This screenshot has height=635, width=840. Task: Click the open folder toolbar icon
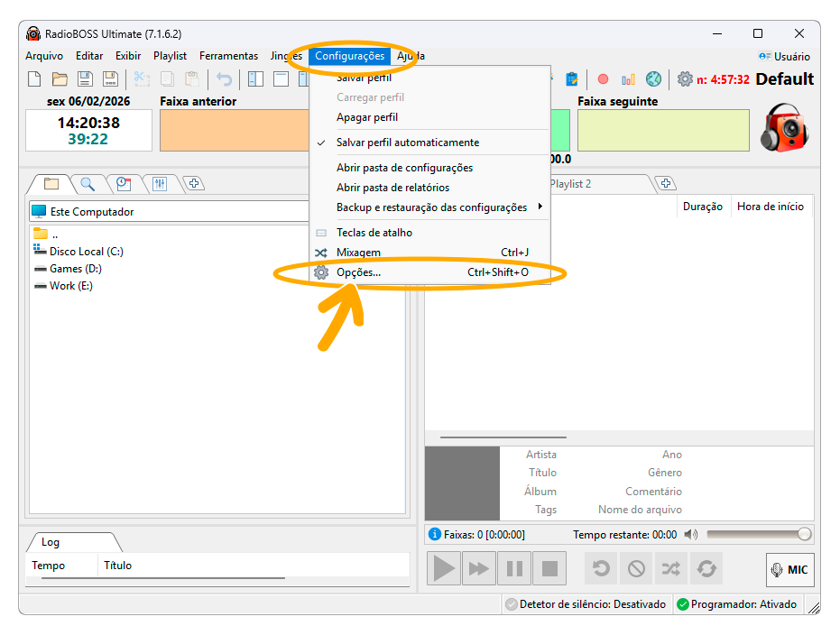click(60, 79)
